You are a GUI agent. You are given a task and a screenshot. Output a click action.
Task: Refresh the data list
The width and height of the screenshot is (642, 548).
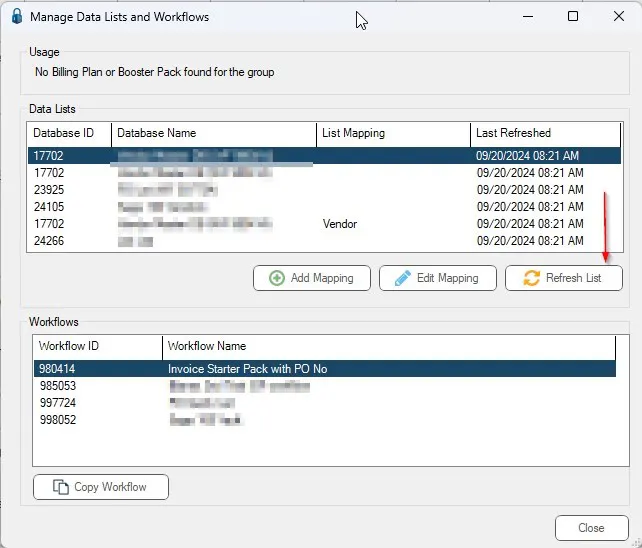[x=564, y=278]
